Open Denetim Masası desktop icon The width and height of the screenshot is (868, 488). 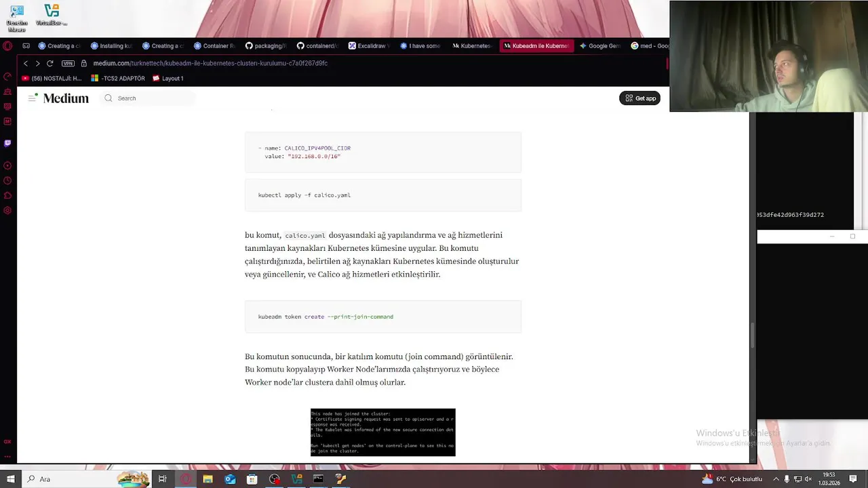[x=17, y=18]
